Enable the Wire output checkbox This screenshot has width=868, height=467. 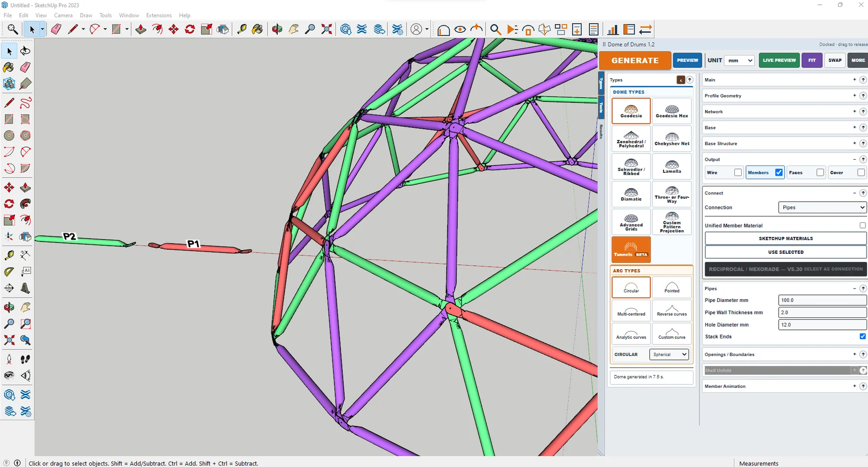point(738,172)
